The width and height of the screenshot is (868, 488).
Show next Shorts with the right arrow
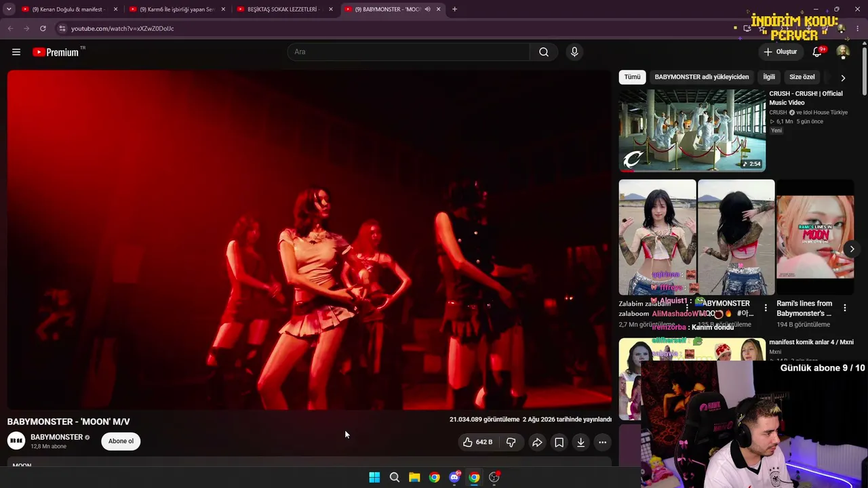(852, 249)
